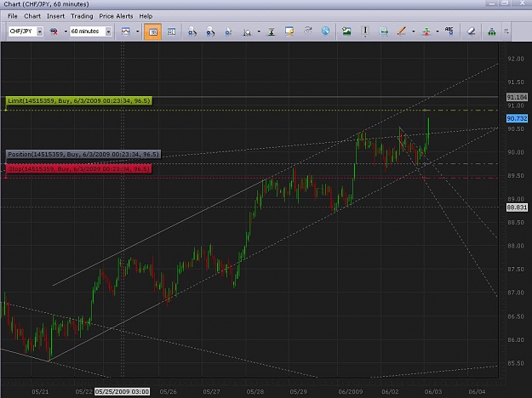Click the remove indicator icon
This screenshot has height=398, width=532.
[x=54, y=31]
